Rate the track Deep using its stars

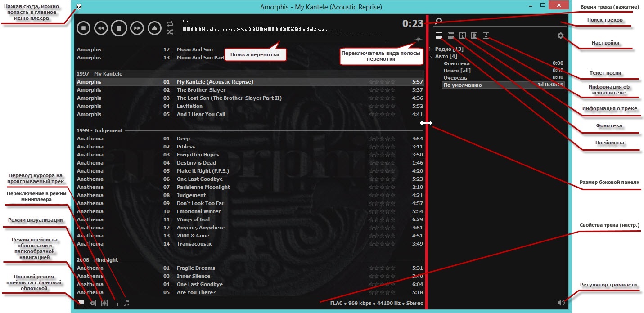[x=382, y=139]
